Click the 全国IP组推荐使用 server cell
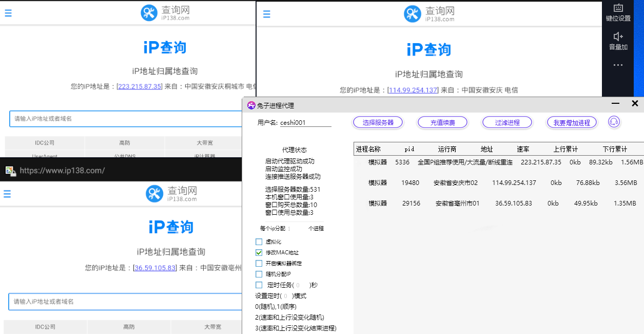 (x=465, y=162)
